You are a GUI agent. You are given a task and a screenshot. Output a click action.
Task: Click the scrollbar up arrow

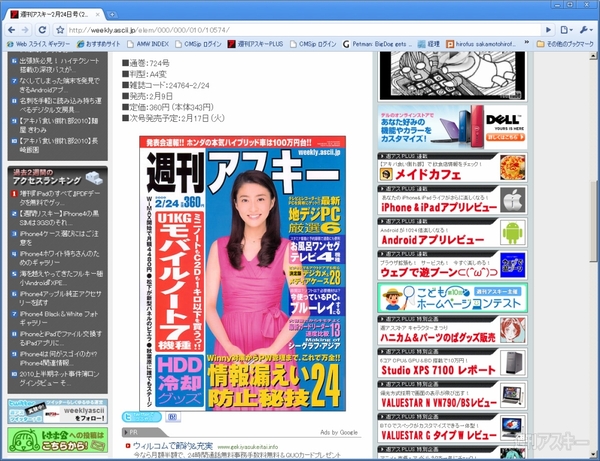point(593,56)
